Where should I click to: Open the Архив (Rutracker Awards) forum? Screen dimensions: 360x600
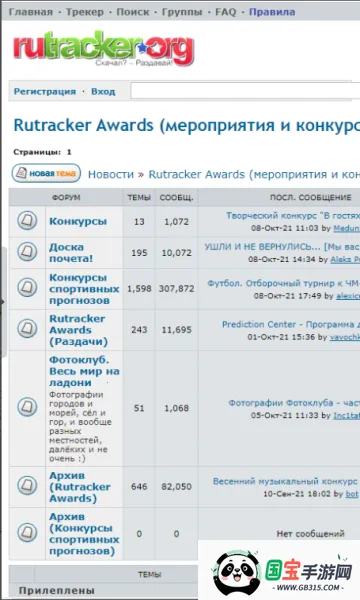coord(80,487)
